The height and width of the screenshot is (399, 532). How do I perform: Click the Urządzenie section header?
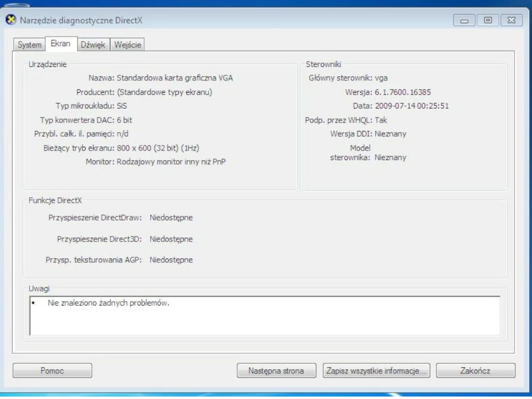[47, 64]
